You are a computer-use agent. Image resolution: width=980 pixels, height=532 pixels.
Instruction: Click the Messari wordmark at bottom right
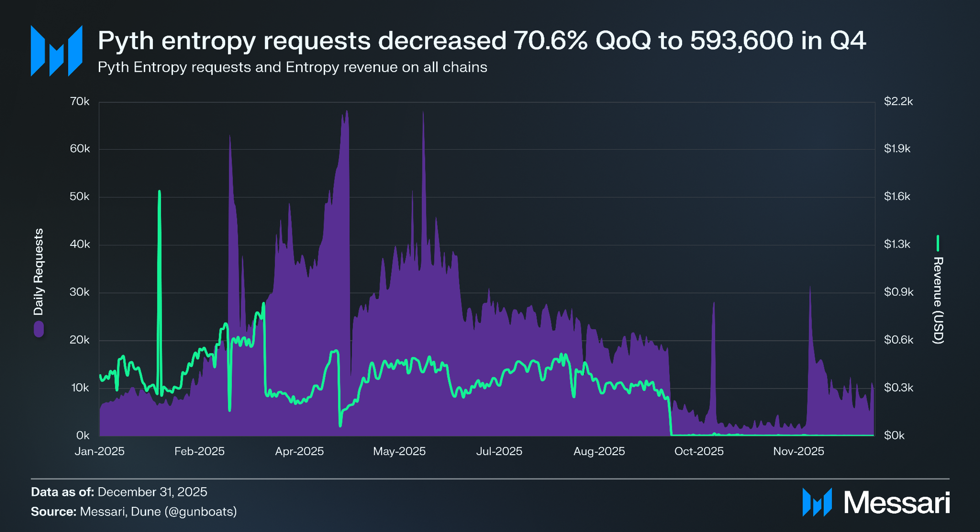(896, 503)
